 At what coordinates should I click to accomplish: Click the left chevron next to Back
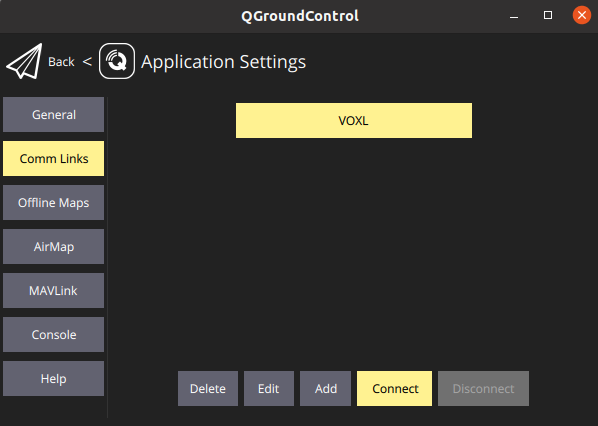(x=87, y=61)
